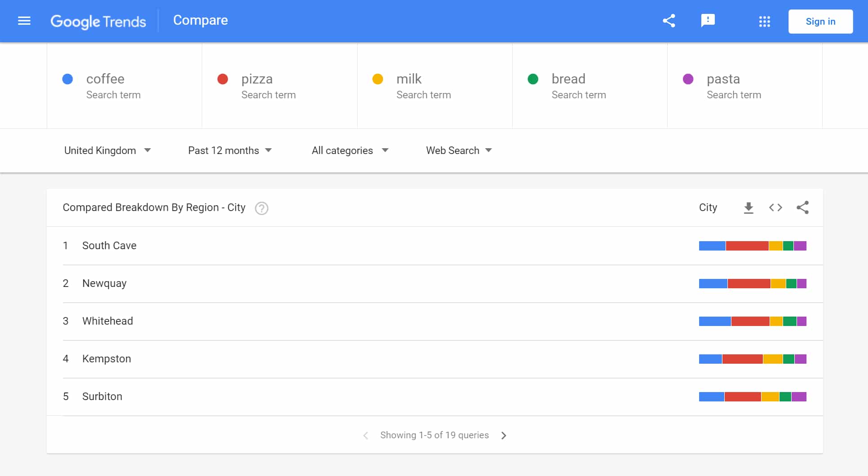Viewport: 868px width, 476px height.
Task: Click Surbiton stacked color bar
Action: click(753, 397)
